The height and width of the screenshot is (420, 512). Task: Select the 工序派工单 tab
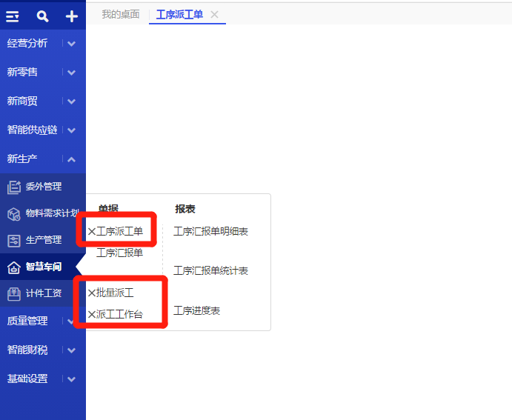click(x=179, y=14)
